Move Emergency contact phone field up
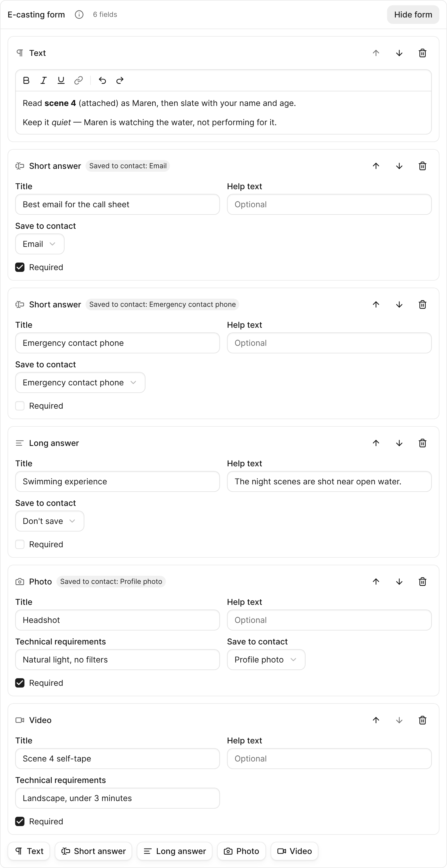 coord(376,304)
